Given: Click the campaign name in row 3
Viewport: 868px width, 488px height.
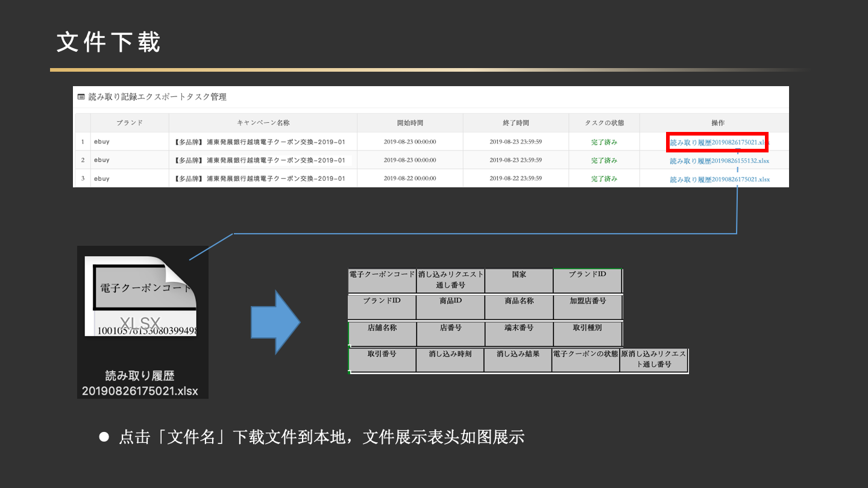Looking at the screenshot, I should 259,179.
